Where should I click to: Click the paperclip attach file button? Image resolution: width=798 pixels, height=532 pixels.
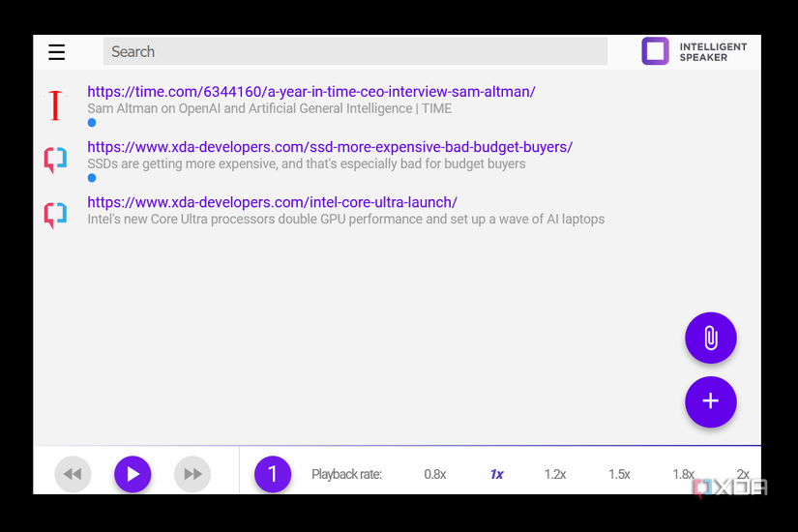coord(711,338)
